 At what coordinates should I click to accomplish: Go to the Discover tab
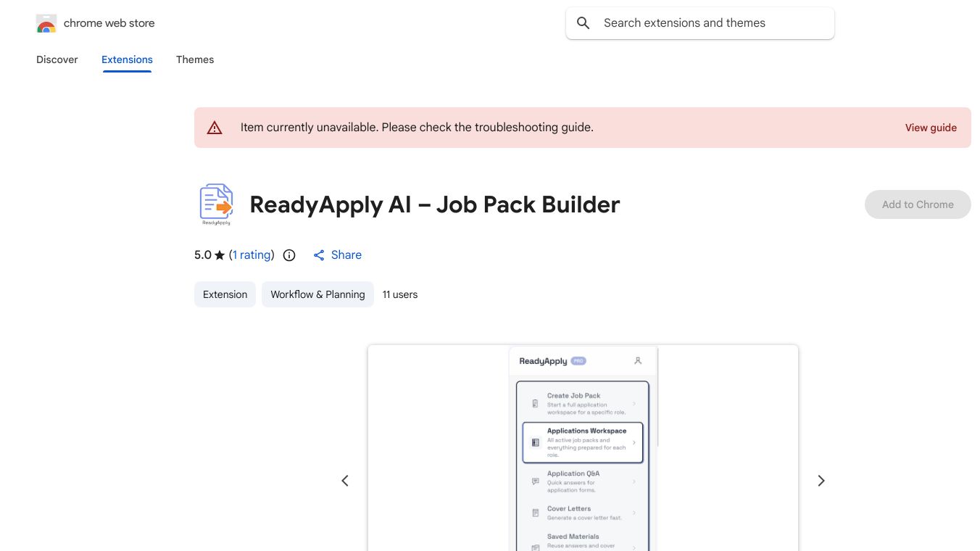57,59
